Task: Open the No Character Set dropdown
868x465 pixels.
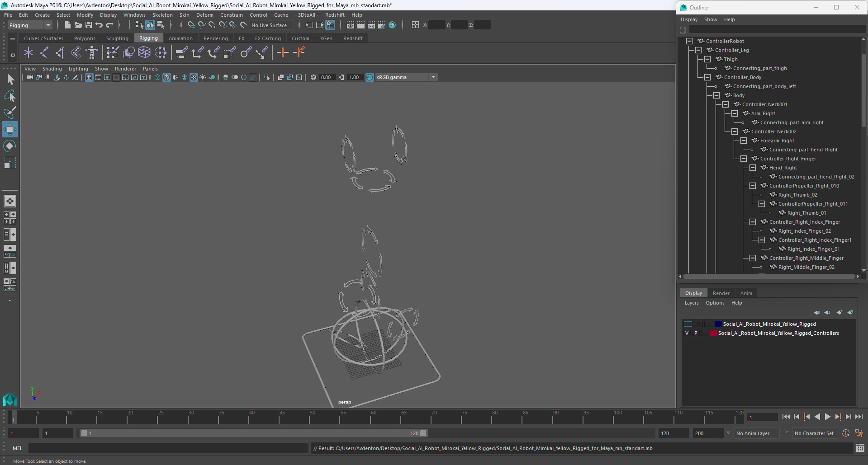Action: pos(815,433)
